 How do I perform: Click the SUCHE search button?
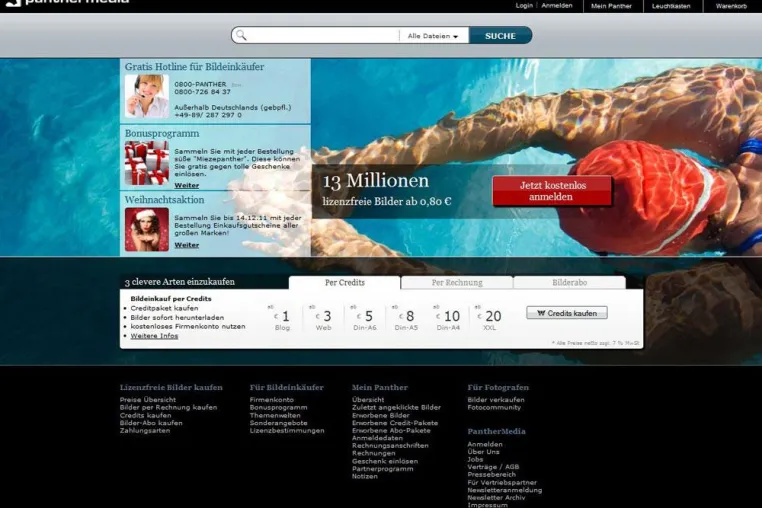coord(500,36)
